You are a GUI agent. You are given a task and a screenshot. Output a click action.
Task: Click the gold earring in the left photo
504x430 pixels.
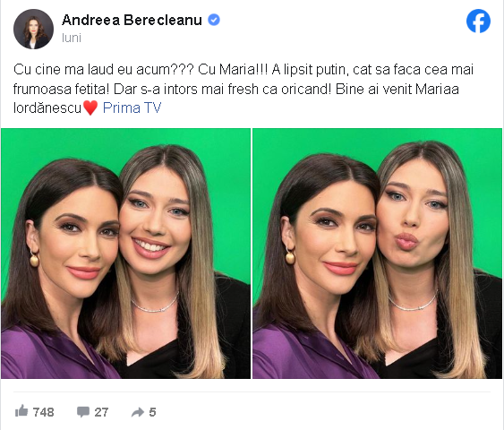34,259
